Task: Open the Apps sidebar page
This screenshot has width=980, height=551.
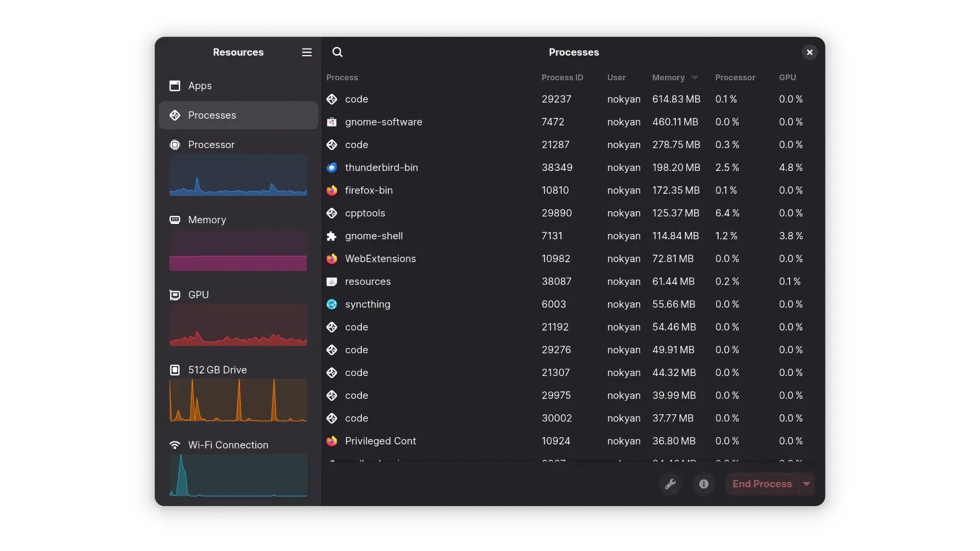Action: [x=238, y=86]
